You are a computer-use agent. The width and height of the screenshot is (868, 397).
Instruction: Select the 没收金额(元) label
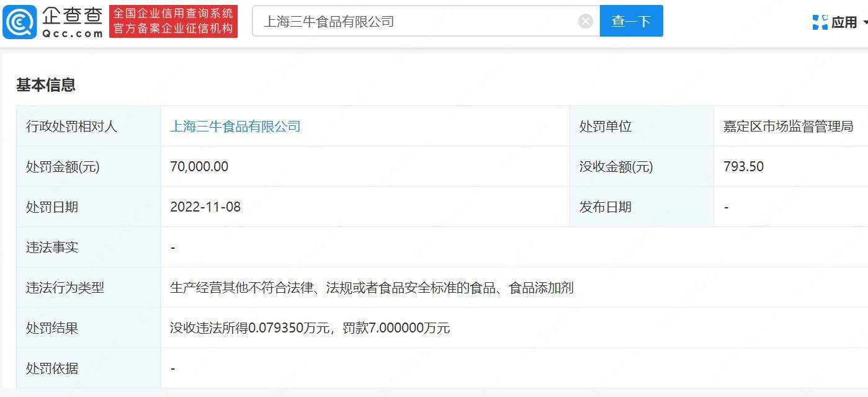[x=616, y=167]
